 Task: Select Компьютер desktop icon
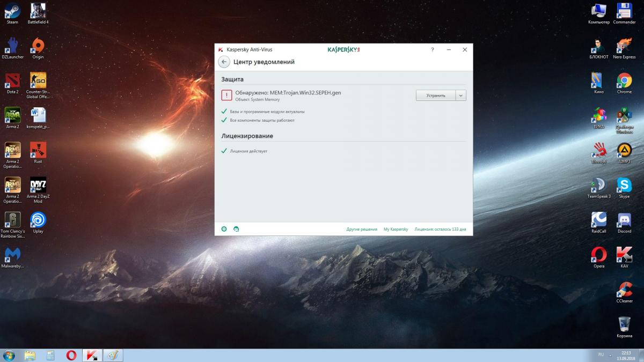click(598, 13)
